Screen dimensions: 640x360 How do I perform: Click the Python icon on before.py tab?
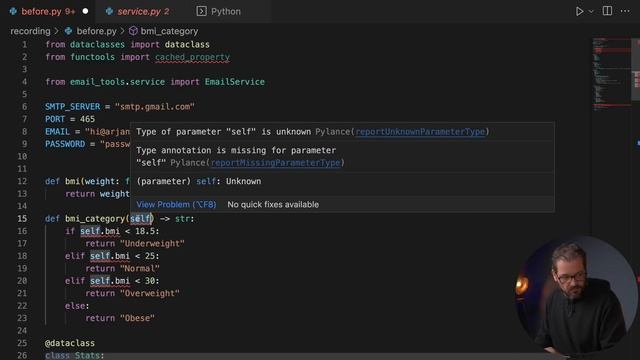[x=13, y=11]
